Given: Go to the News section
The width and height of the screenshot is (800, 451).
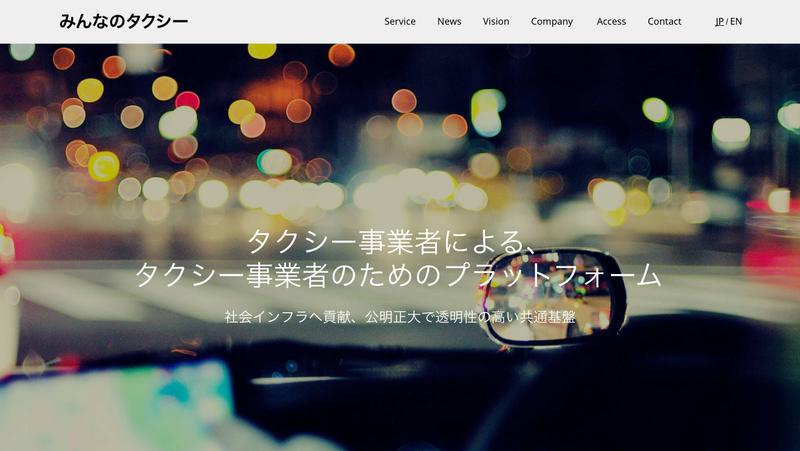Looking at the screenshot, I should [x=449, y=21].
